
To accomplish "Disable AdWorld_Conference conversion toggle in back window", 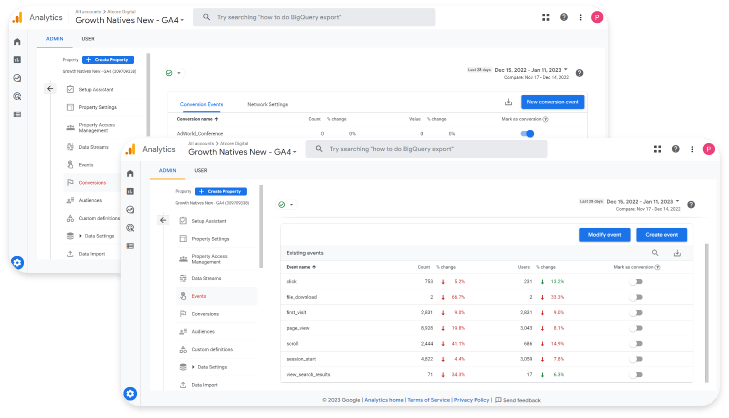I will click(x=527, y=133).
